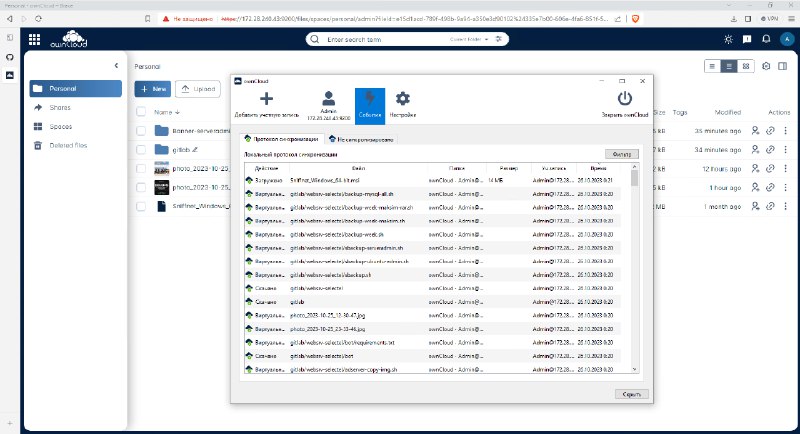Check the top folder row checkbox
The height and width of the screenshot is (434, 800).
[x=141, y=131]
